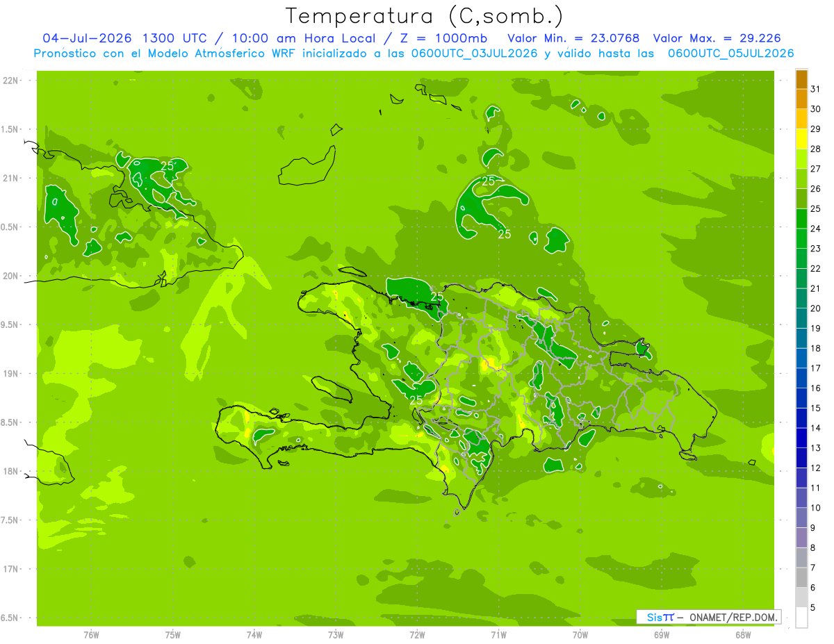Click the '76W' longitude label
This screenshot has width=834, height=644.
(x=92, y=635)
